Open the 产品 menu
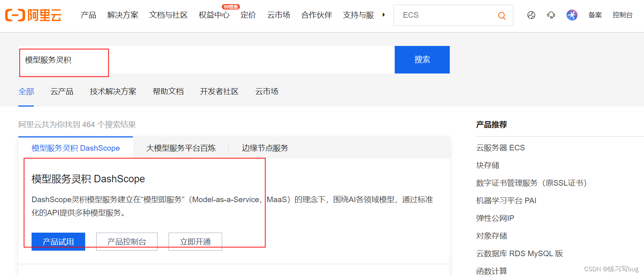The height and width of the screenshot is (276, 644). click(x=88, y=15)
